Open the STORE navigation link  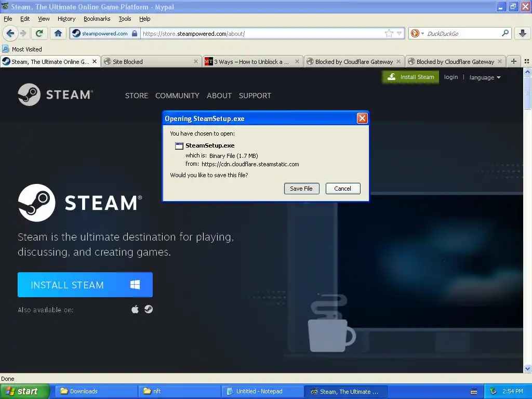click(137, 96)
